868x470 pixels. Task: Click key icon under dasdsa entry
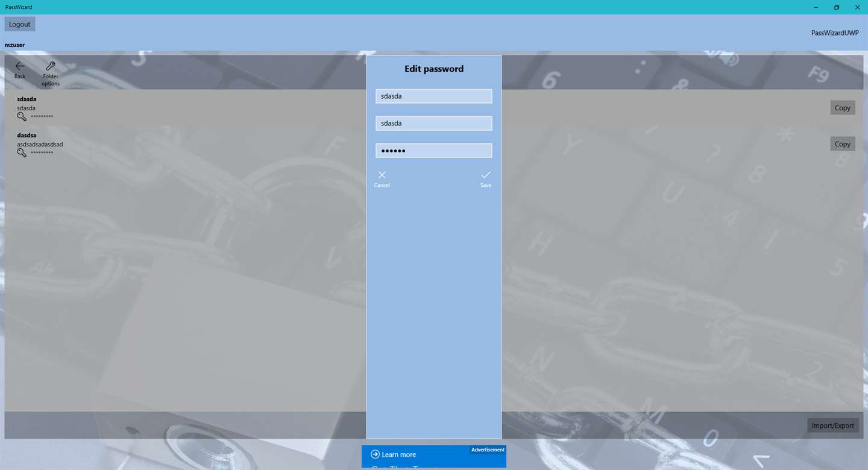click(22, 153)
